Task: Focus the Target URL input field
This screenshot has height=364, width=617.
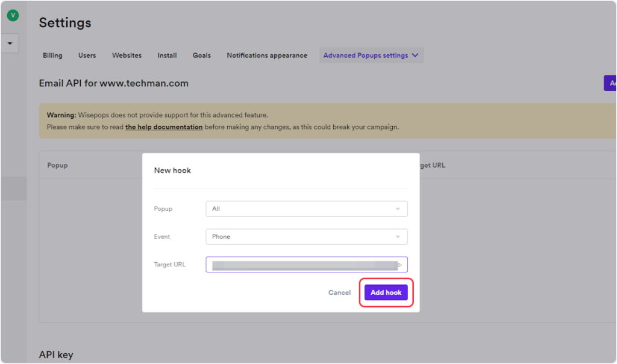Action: [301, 265]
